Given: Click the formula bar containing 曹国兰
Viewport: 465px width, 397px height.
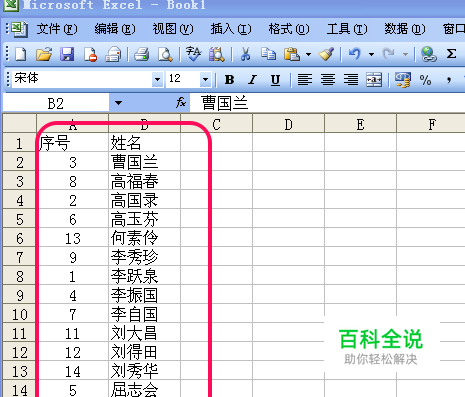Looking at the screenshot, I should (x=327, y=103).
